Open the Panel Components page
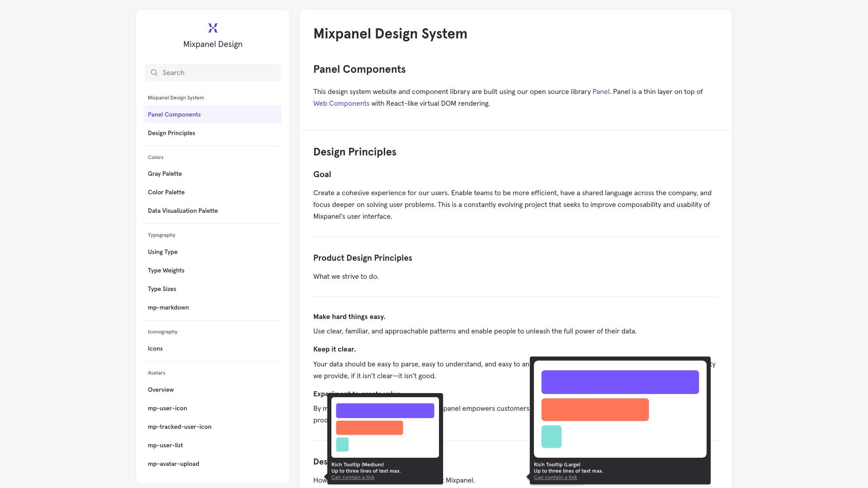 (x=174, y=114)
